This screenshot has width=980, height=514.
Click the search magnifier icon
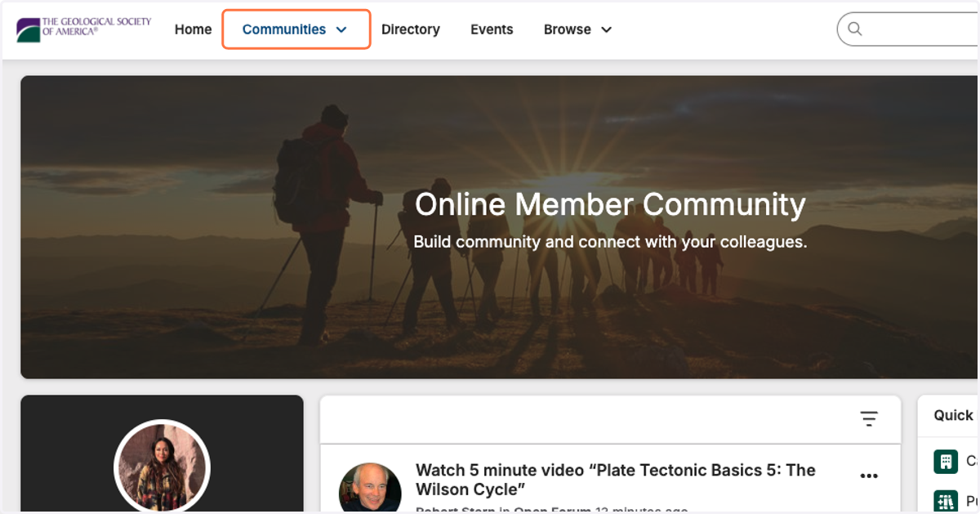point(855,29)
